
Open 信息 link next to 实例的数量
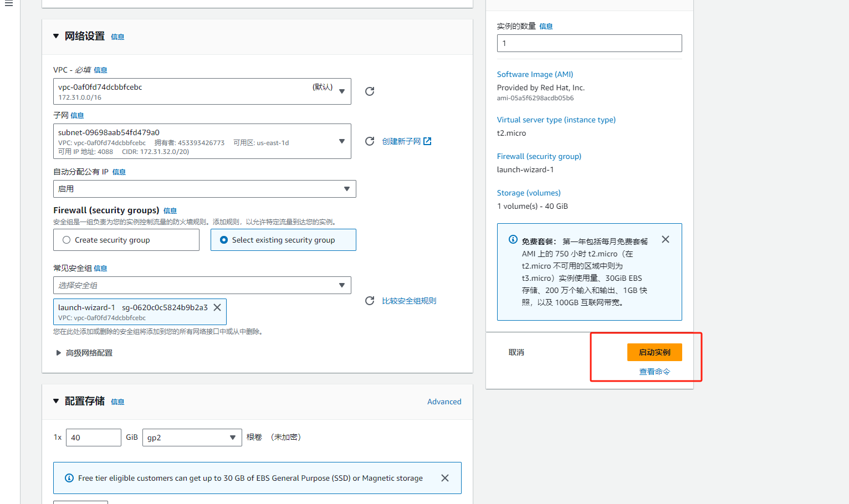546,27
